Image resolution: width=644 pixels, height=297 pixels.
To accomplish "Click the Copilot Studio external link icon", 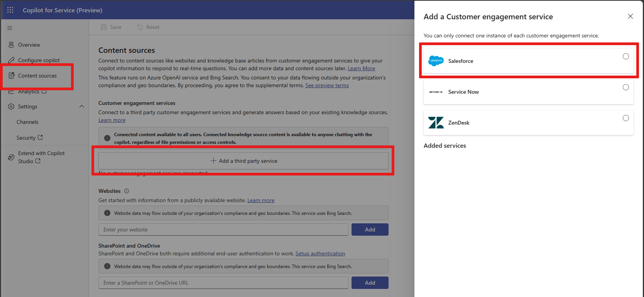I will 38,161.
